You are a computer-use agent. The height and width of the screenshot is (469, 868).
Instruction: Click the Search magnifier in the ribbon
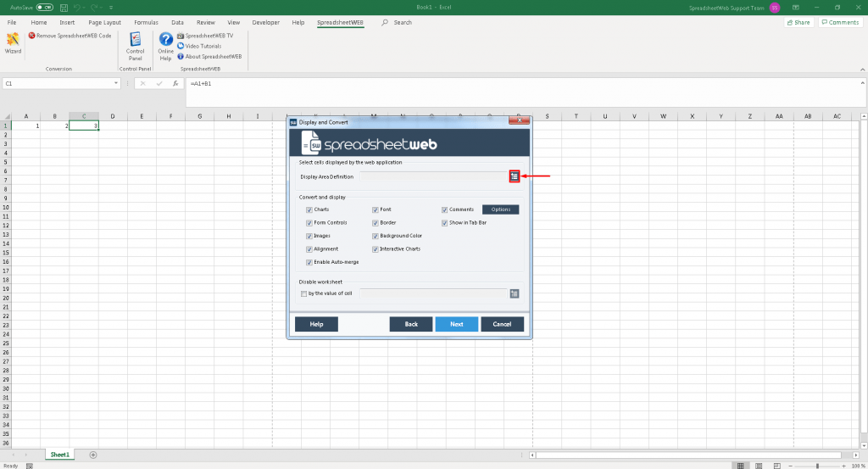click(385, 23)
